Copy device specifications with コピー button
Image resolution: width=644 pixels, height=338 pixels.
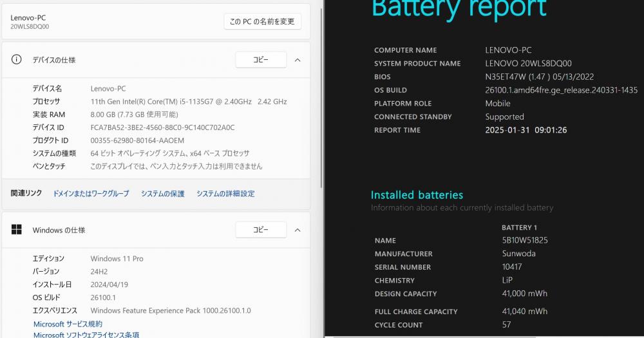261,59
